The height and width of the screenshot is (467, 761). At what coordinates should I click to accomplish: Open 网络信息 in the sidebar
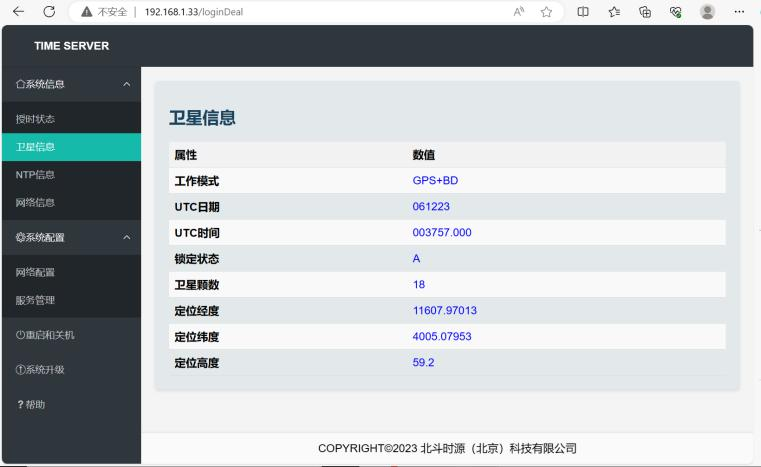point(35,203)
